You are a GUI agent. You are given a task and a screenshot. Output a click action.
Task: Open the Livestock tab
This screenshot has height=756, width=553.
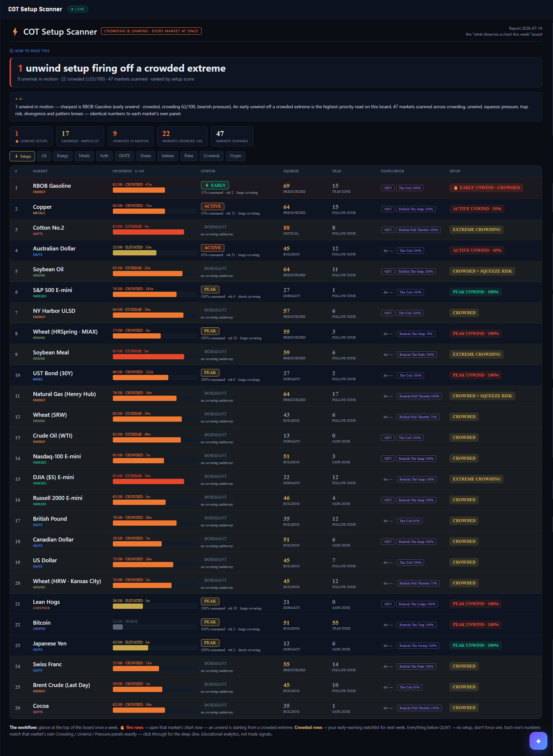point(211,156)
